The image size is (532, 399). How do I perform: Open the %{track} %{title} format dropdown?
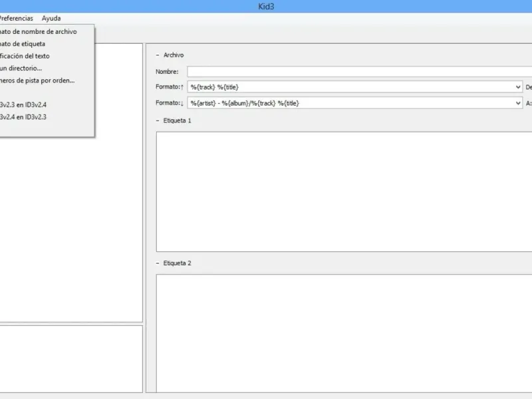point(518,87)
